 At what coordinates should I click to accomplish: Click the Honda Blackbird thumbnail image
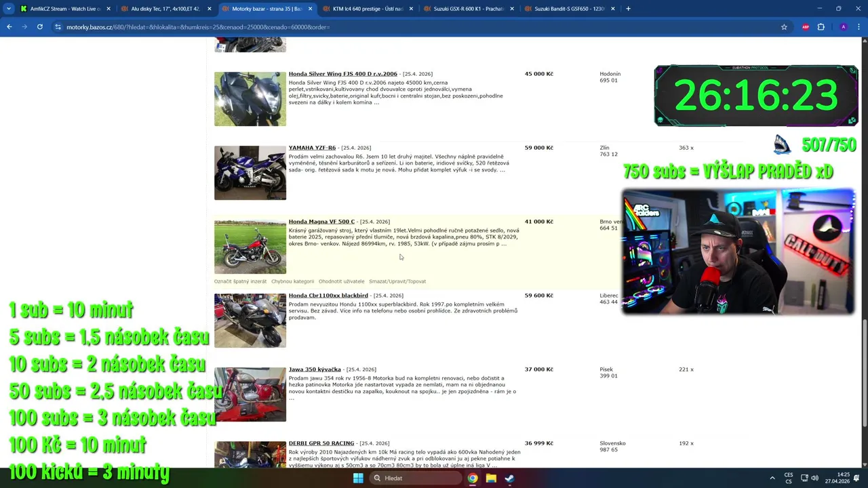(x=250, y=321)
